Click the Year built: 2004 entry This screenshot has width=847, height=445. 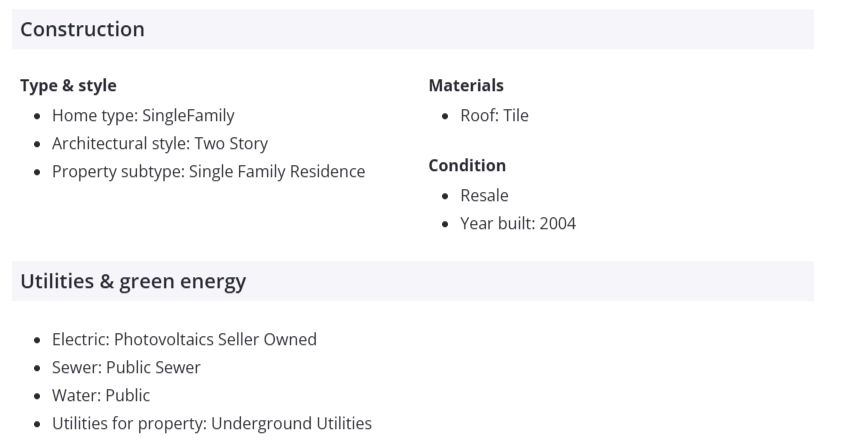pos(518,223)
